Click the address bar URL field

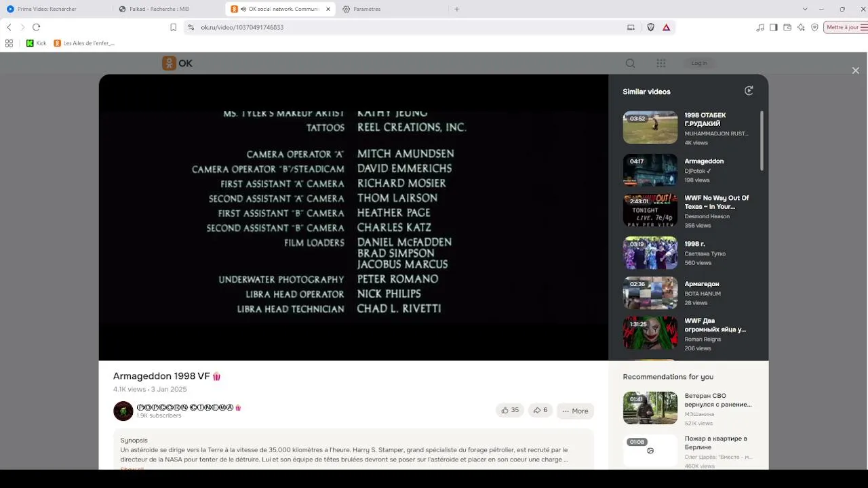[x=407, y=27]
